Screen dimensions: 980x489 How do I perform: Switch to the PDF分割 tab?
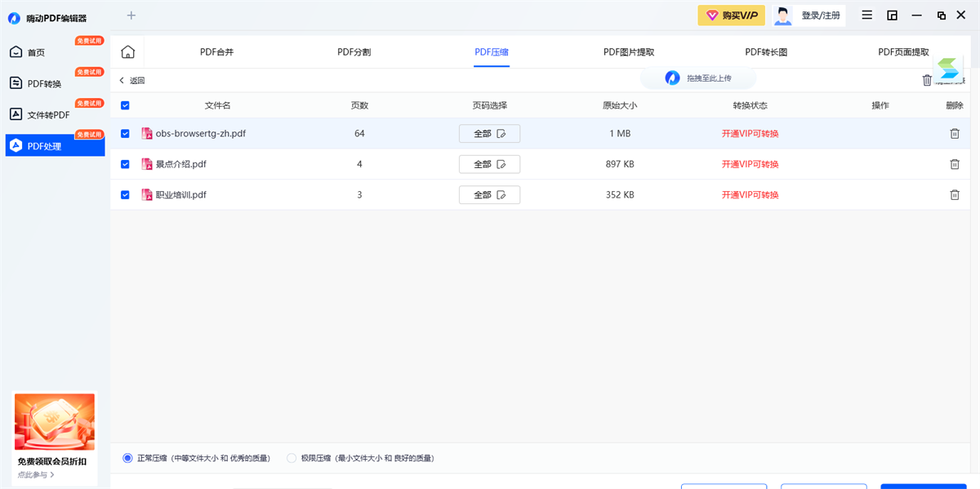(x=354, y=52)
